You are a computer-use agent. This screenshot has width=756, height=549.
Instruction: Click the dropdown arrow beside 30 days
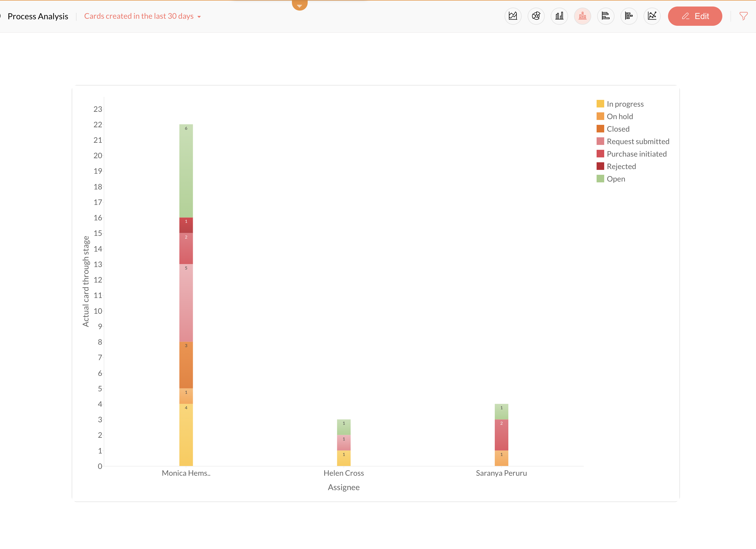click(199, 17)
